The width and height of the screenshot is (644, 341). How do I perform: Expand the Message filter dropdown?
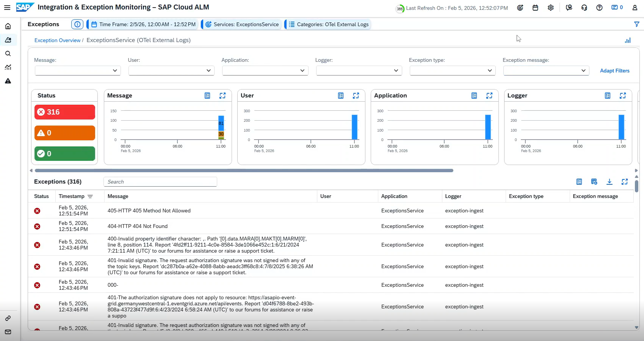click(78, 71)
